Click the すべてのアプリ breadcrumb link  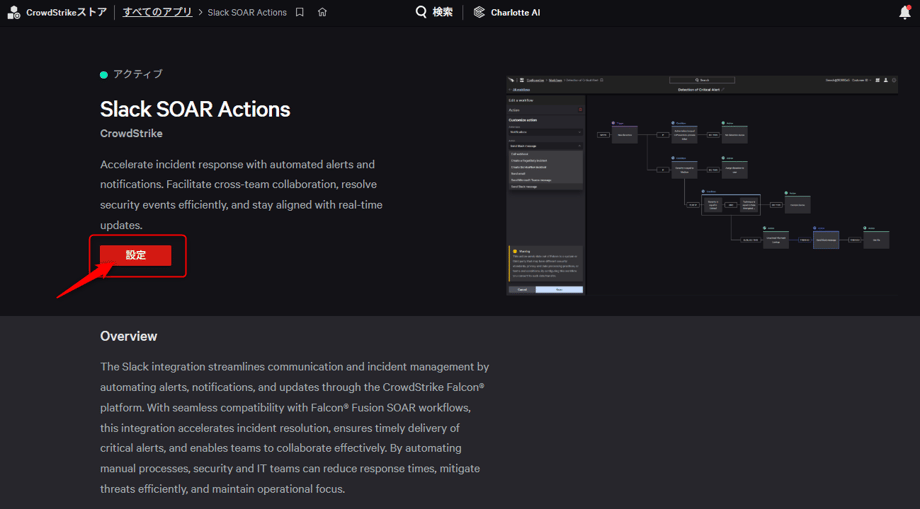click(157, 12)
